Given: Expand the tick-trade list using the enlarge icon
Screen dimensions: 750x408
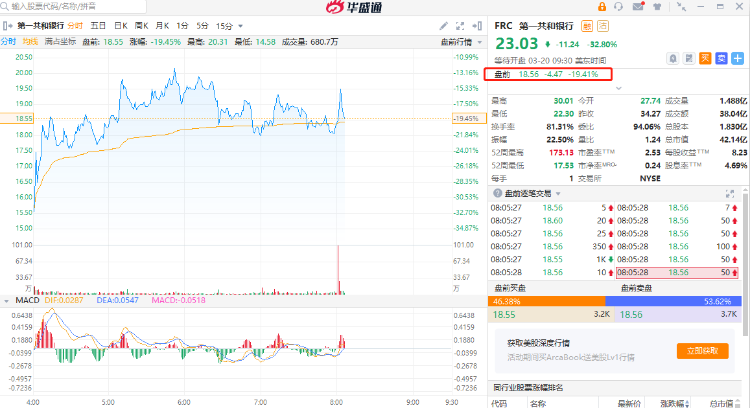Looking at the screenshot, I should pos(730,194).
